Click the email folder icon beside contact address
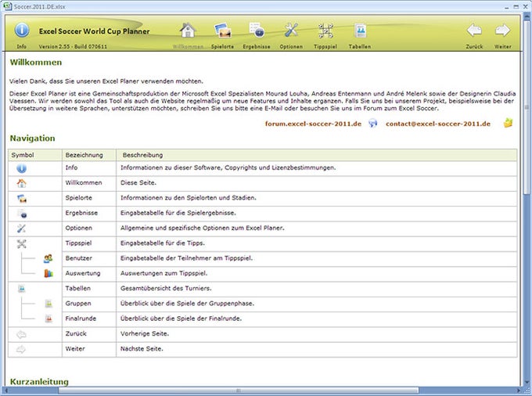 coord(508,123)
